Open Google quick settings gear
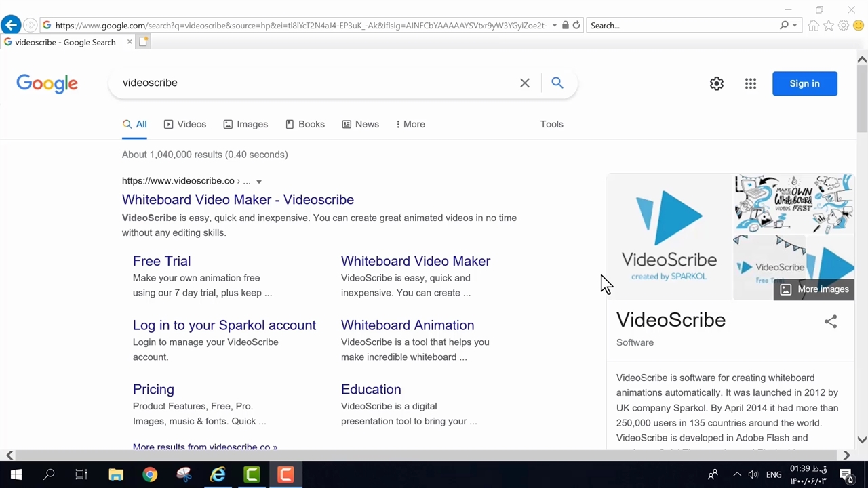868x488 pixels. coord(717,83)
